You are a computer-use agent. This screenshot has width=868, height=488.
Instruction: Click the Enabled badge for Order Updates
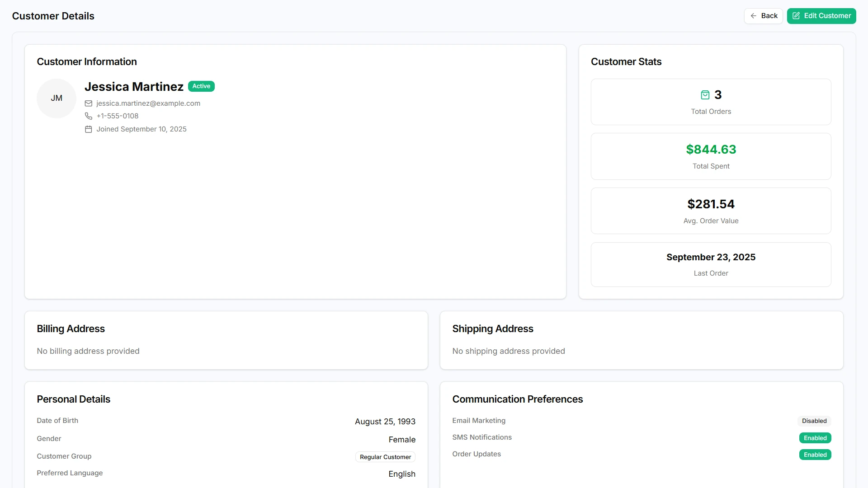pos(815,455)
